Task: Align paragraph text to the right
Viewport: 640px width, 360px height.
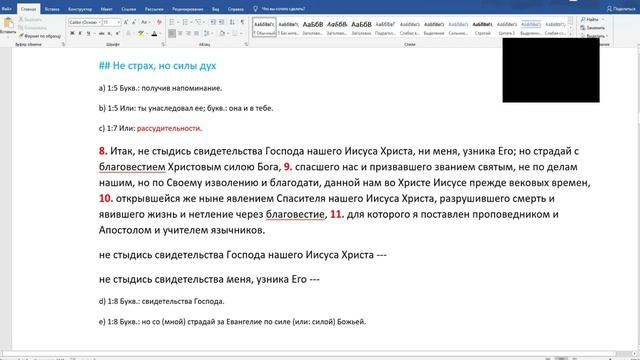Action: point(189,33)
